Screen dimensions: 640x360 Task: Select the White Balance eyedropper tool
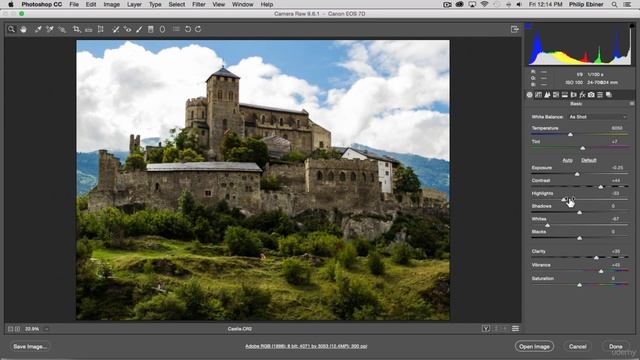pos(38,29)
